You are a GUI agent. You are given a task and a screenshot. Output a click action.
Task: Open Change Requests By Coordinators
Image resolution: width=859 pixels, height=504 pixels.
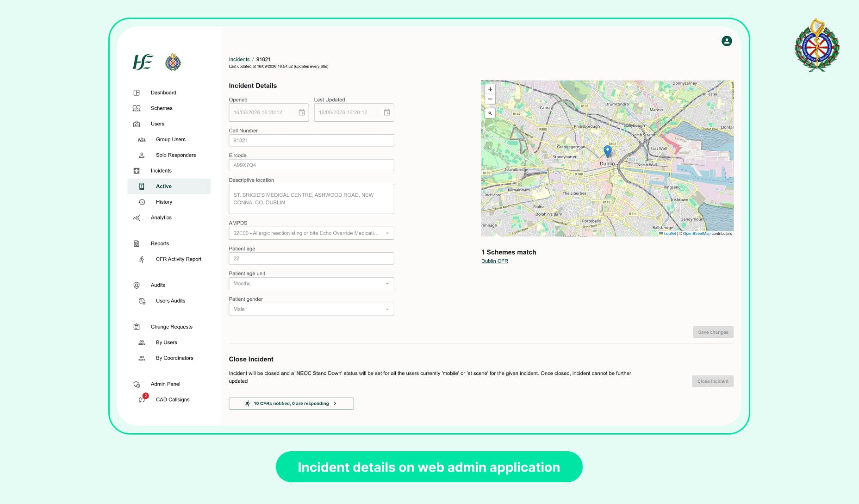click(x=174, y=358)
